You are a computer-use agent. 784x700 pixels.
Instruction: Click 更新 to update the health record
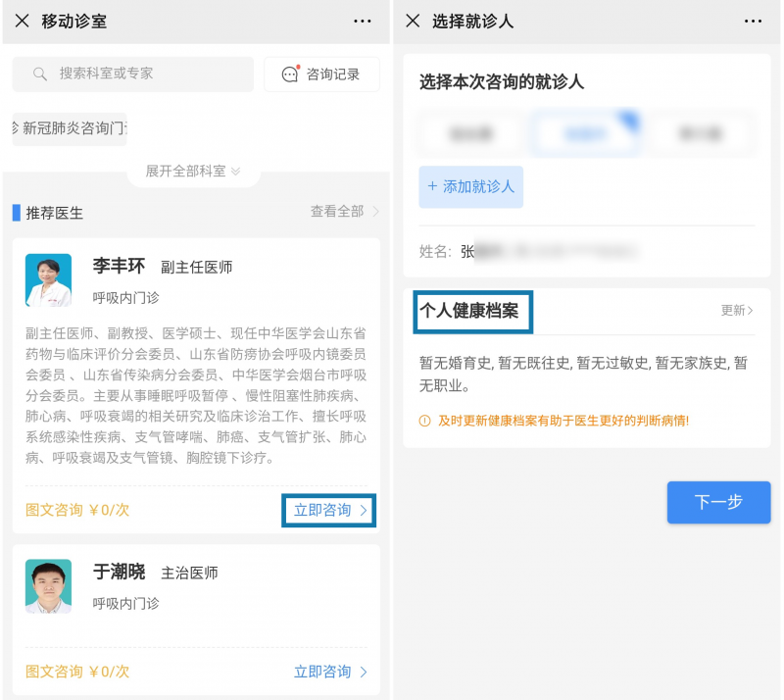737,311
